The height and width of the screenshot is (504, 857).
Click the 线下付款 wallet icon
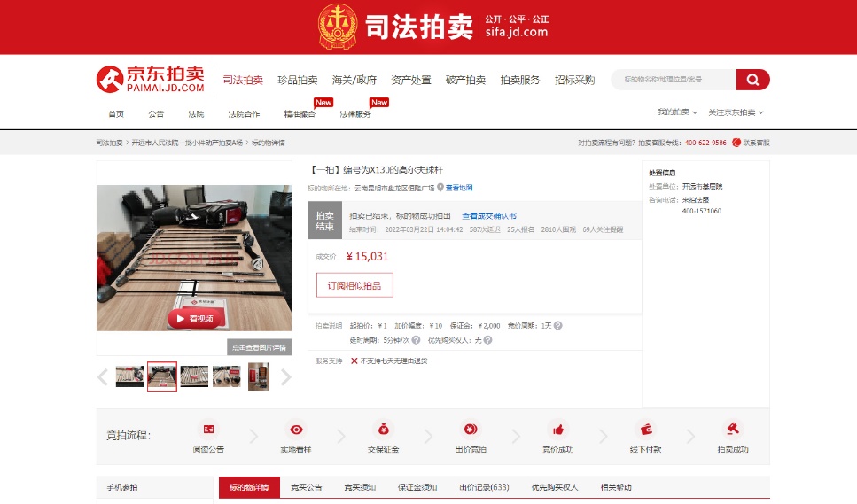pyautogui.click(x=646, y=430)
